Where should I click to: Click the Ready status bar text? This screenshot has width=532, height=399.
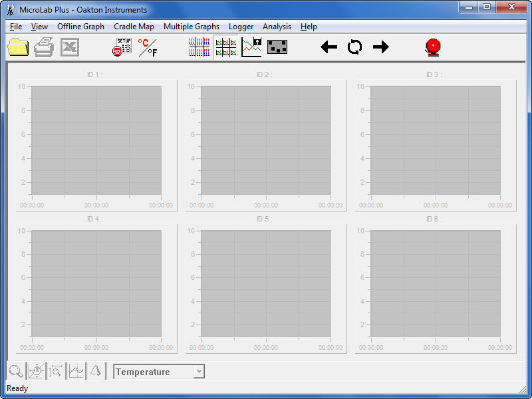[17, 388]
